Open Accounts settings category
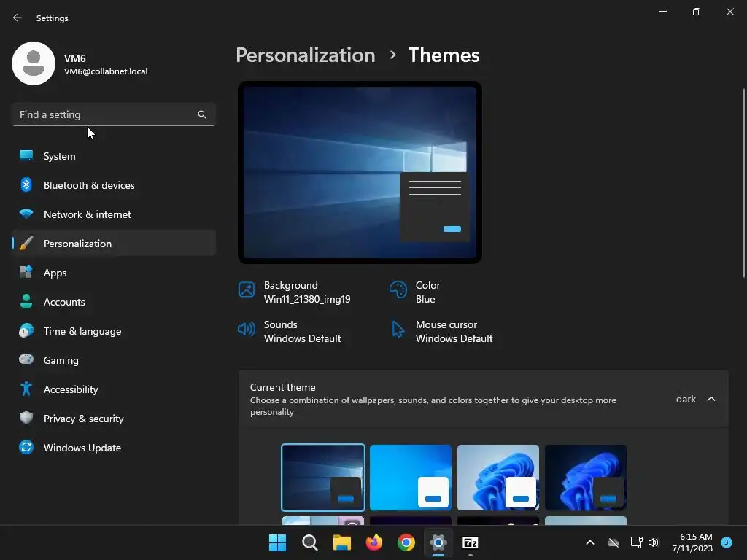747x560 pixels. (114, 302)
